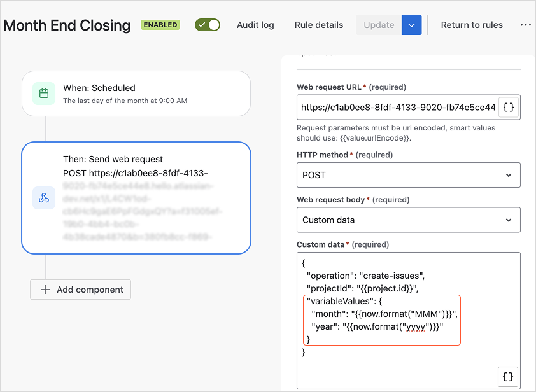The image size is (536, 392).
Task: Click the ENABLED status badge
Action: tap(160, 25)
